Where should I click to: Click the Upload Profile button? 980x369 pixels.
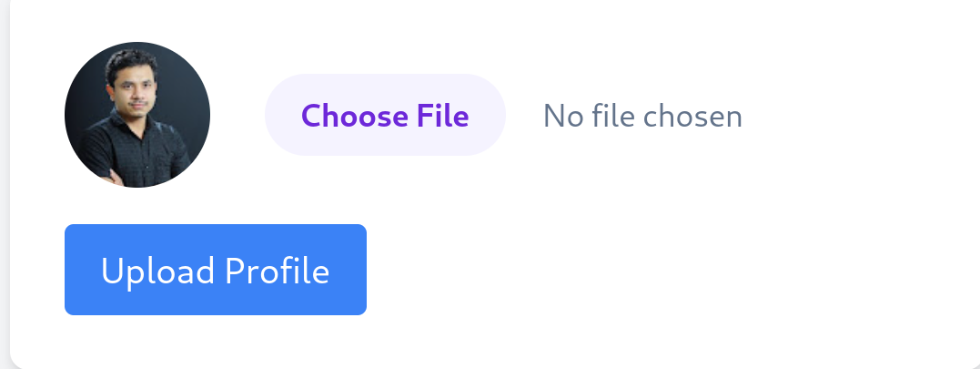click(216, 270)
